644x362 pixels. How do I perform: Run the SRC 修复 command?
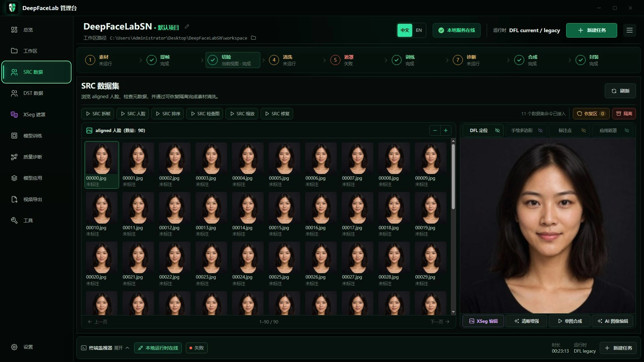(277, 114)
